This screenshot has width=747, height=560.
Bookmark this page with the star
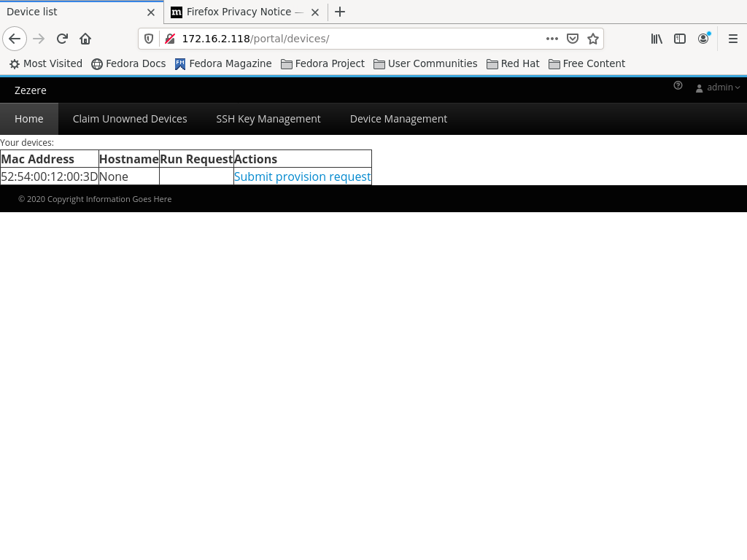tap(592, 39)
